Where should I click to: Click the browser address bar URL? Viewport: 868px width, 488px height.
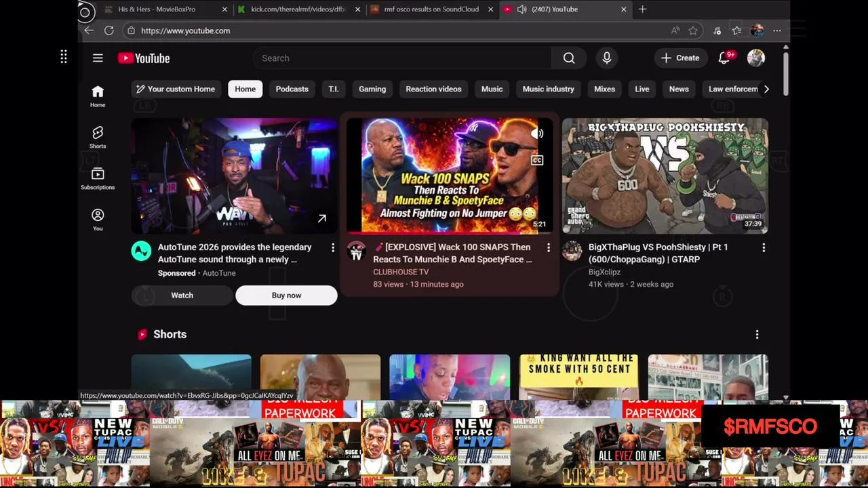pos(185,30)
